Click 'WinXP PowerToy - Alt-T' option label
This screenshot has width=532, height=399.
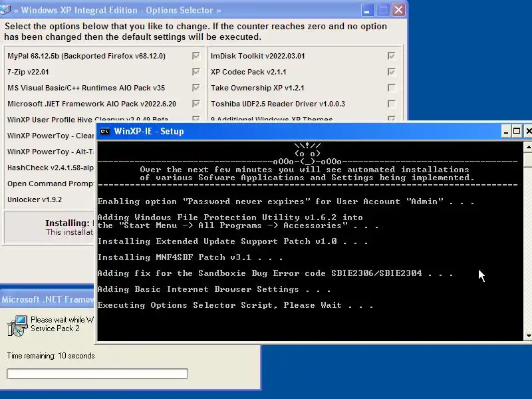click(51, 152)
